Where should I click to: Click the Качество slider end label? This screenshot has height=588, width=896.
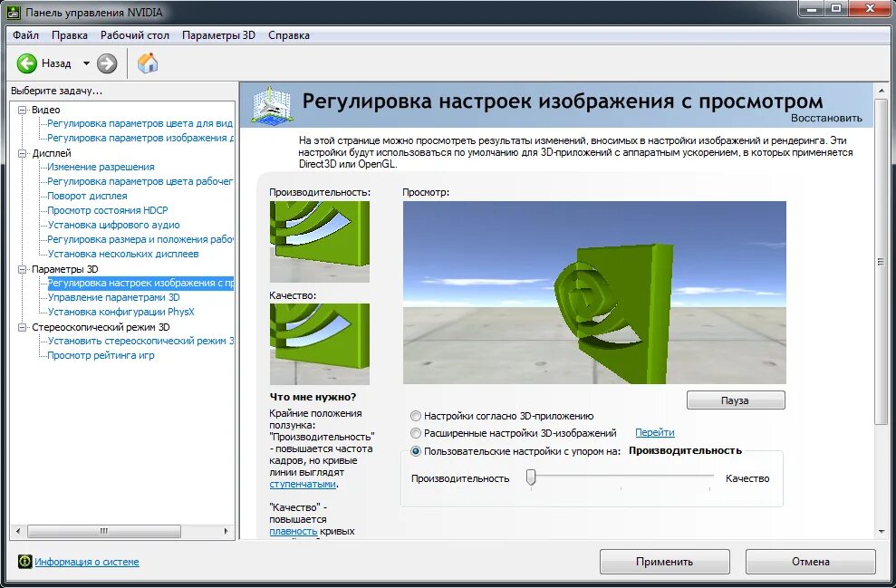[747, 478]
